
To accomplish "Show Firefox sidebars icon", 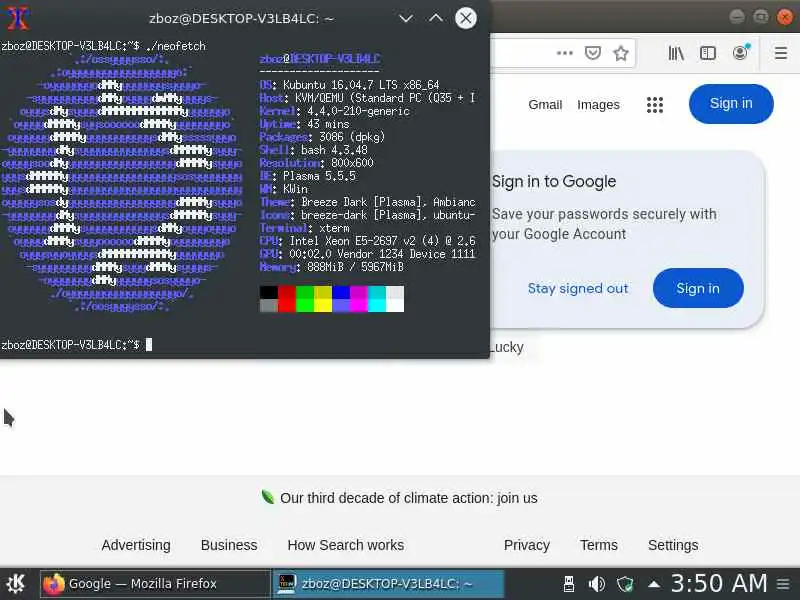I will pos(708,53).
